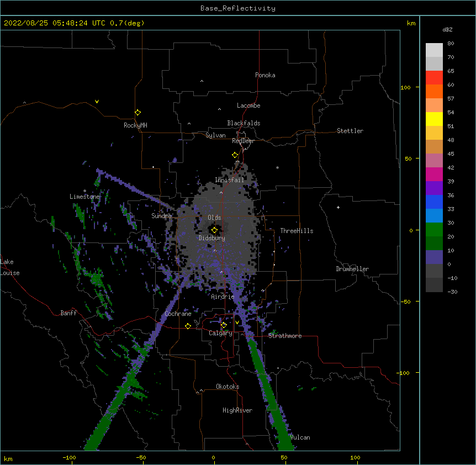
Task: Click the yellow diamond marker above RockyMH
Action: 137,113
